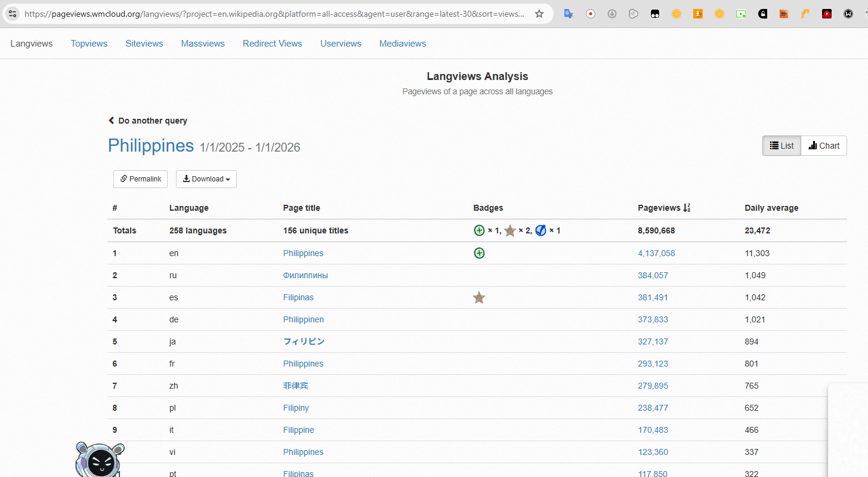Image resolution: width=868 pixels, height=477 pixels.
Task: Switch to Chart view
Action: (x=824, y=146)
